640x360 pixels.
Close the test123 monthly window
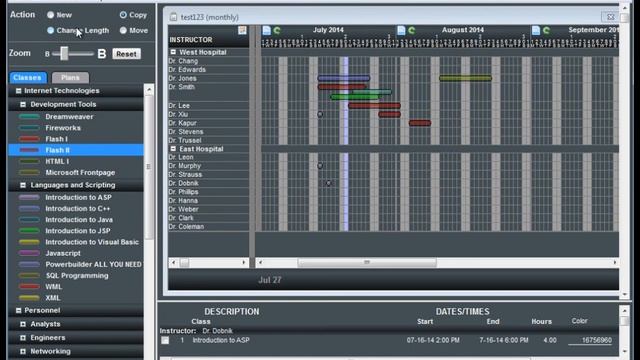(610, 17)
